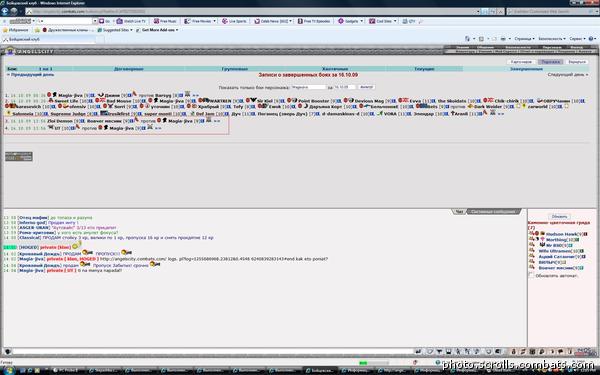Click the smiley emoticon in the chat toolbar
Image resolution: width=600 pixels, height=375 pixels.
coord(488,351)
